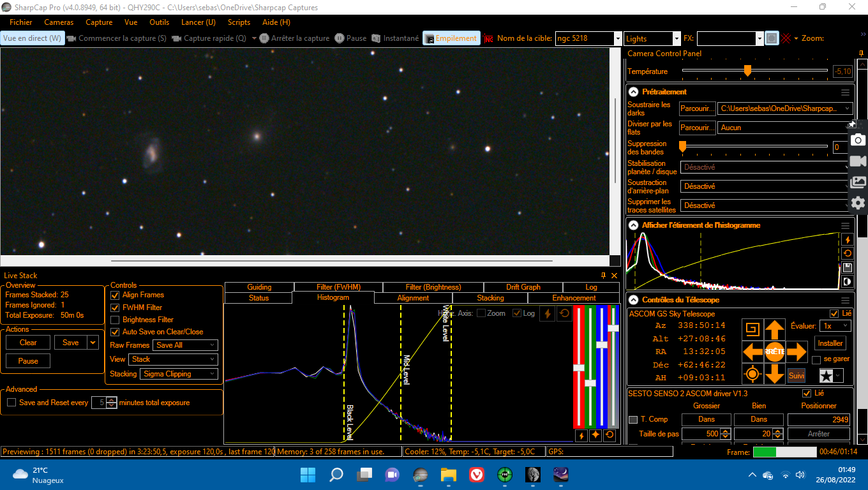Toggle Align Frames checkbox
This screenshot has height=490, width=868.
click(115, 295)
